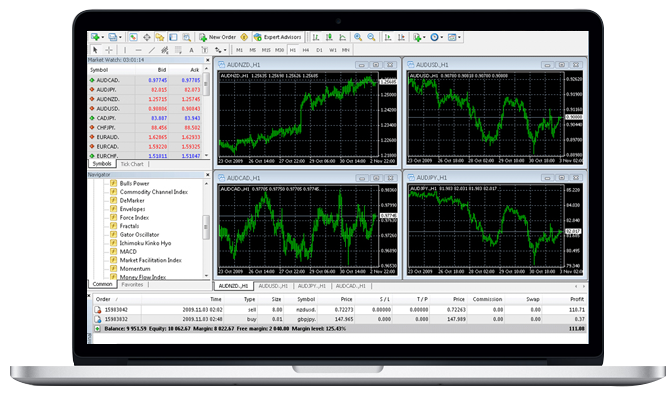Open the profiles dropdown arrow
Screen dimensions: 672x396
pyautogui.click(x=120, y=37)
